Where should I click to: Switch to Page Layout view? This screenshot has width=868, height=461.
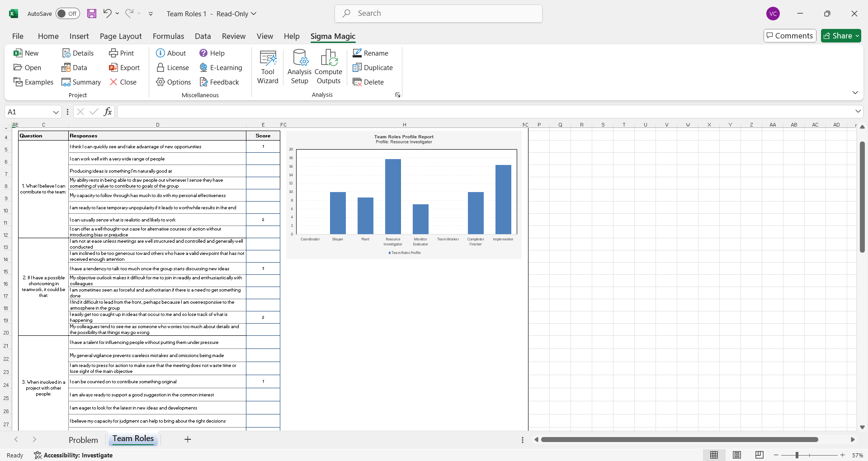(x=737, y=455)
